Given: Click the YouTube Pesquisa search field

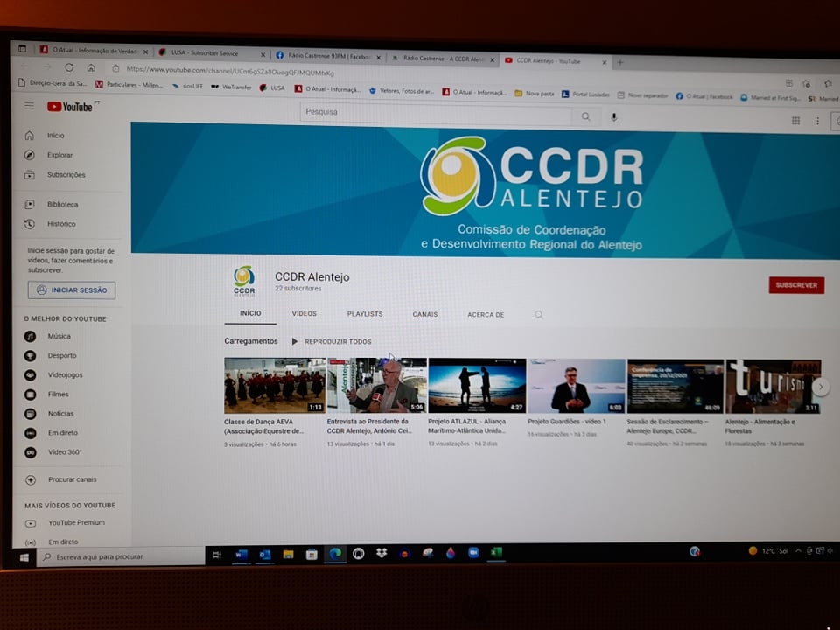Looking at the screenshot, I should pyautogui.click(x=436, y=113).
